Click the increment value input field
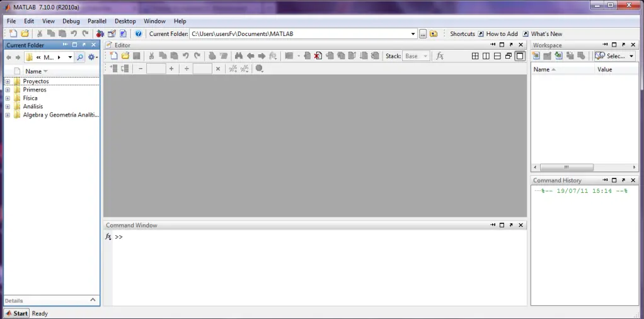Image resolution: width=644 pixels, height=319 pixels. [156, 69]
